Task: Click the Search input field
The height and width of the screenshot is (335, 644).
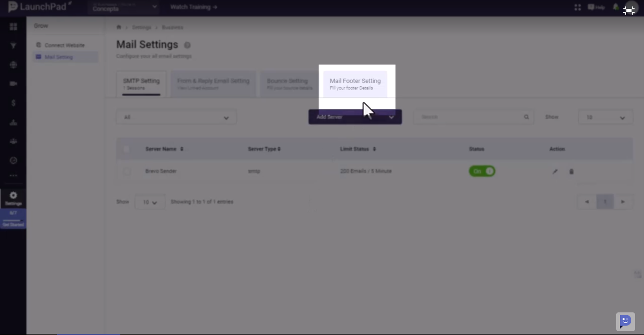Action: pyautogui.click(x=474, y=117)
